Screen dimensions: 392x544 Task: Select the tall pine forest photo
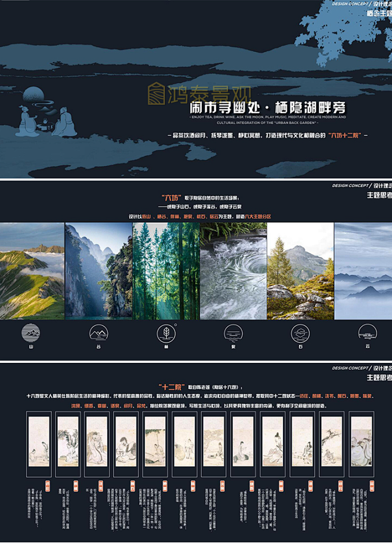point(166,271)
